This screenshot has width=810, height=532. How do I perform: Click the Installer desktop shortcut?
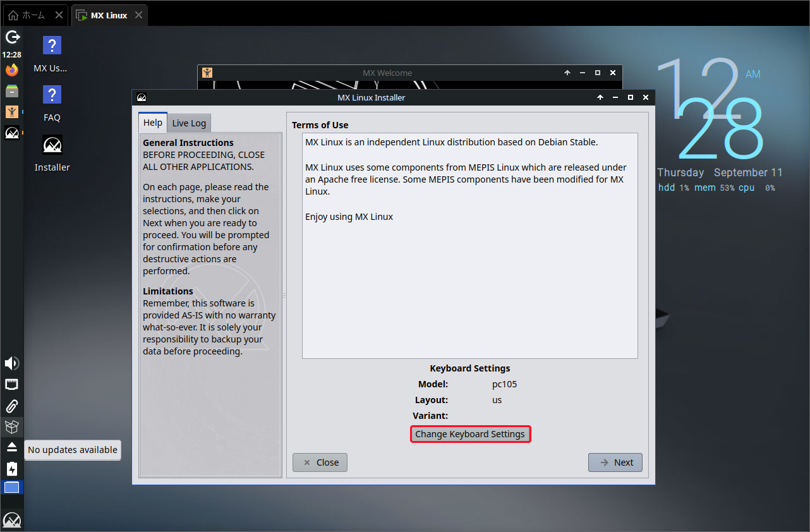point(52,154)
